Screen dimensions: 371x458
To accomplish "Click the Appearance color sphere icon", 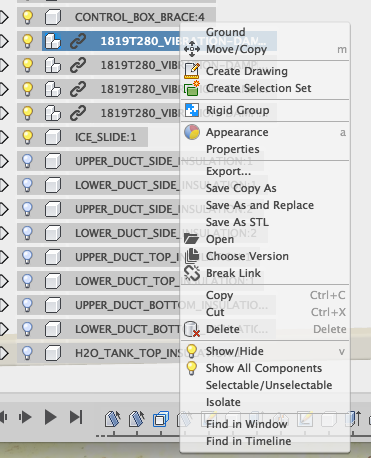I will pyautogui.click(x=192, y=132).
